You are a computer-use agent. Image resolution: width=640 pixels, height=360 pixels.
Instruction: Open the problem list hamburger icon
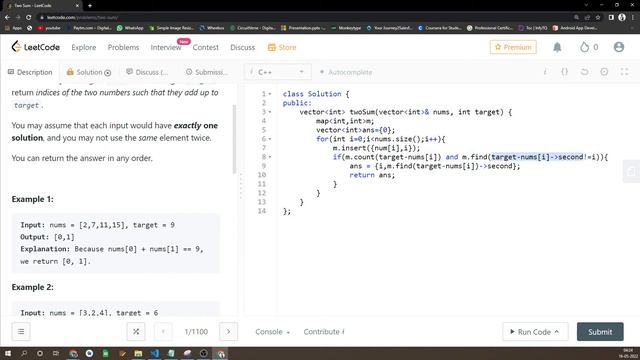click(21, 331)
